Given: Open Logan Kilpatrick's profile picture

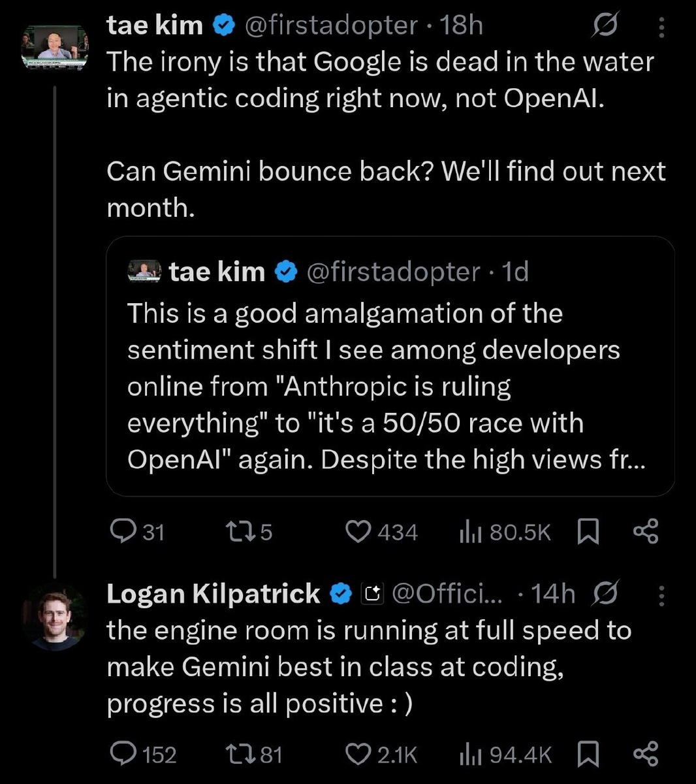Looking at the screenshot, I should point(55,617).
